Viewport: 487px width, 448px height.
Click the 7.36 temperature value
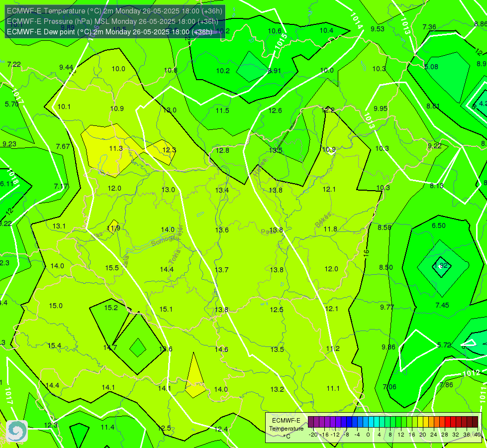pos(429,27)
